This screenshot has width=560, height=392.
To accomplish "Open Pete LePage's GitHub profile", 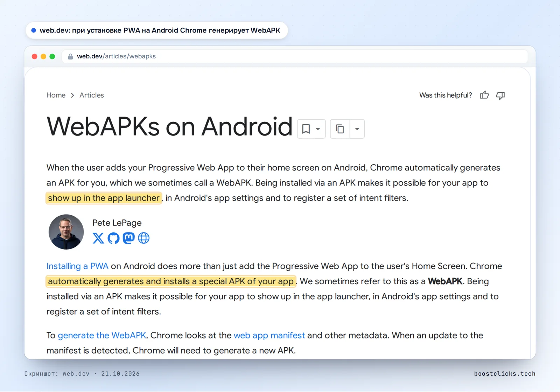I will pyautogui.click(x=113, y=238).
